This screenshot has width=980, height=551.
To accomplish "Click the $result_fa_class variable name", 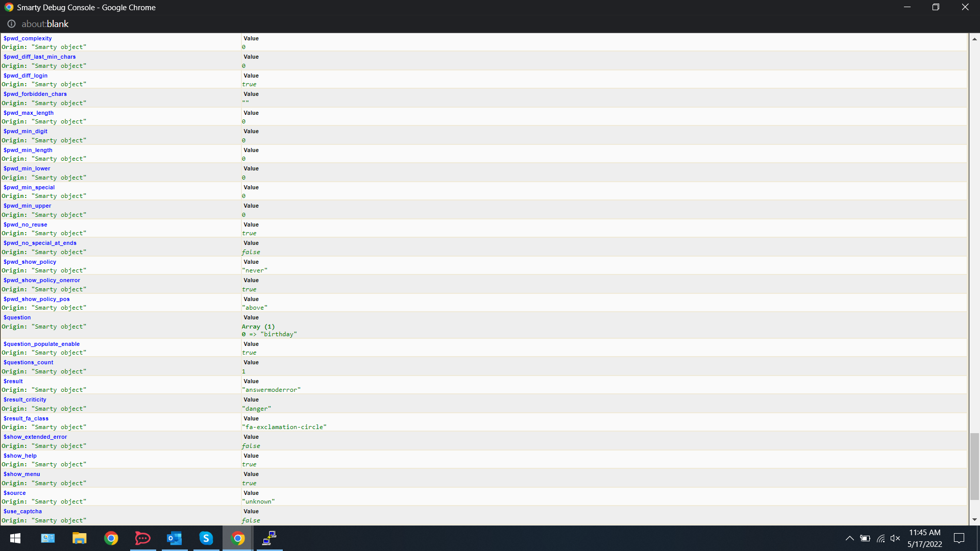I will 26,418.
